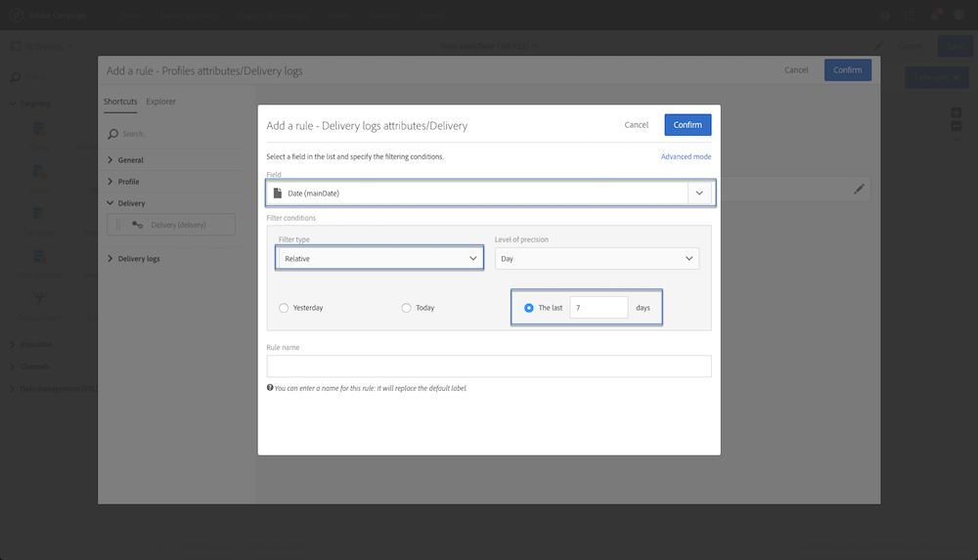Open Marketing activities in top bar

[189, 16]
